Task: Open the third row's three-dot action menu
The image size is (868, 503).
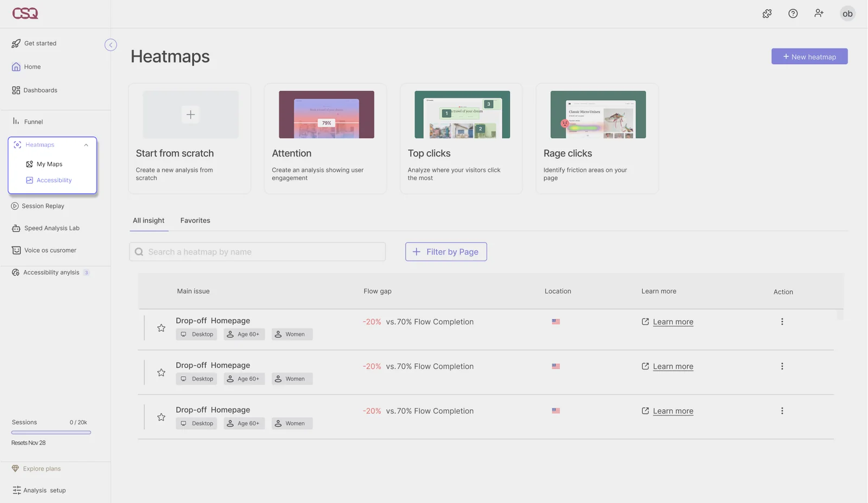Action: point(782,411)
